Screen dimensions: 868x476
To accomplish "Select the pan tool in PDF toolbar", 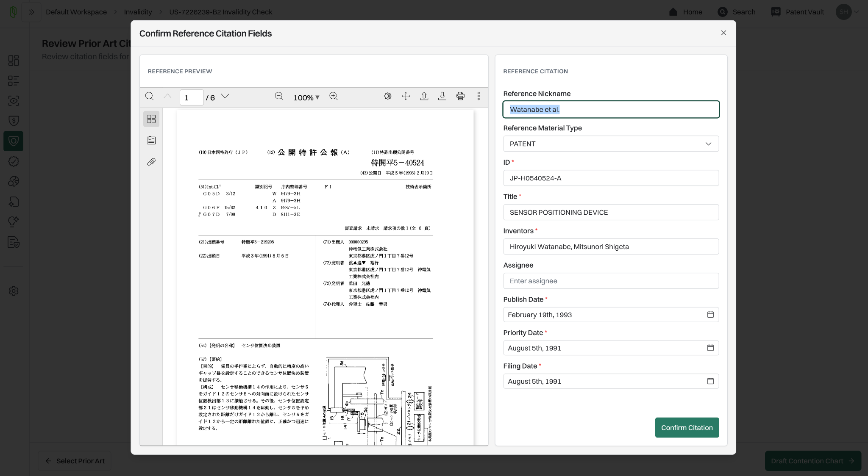I will [x=406, y=97].
